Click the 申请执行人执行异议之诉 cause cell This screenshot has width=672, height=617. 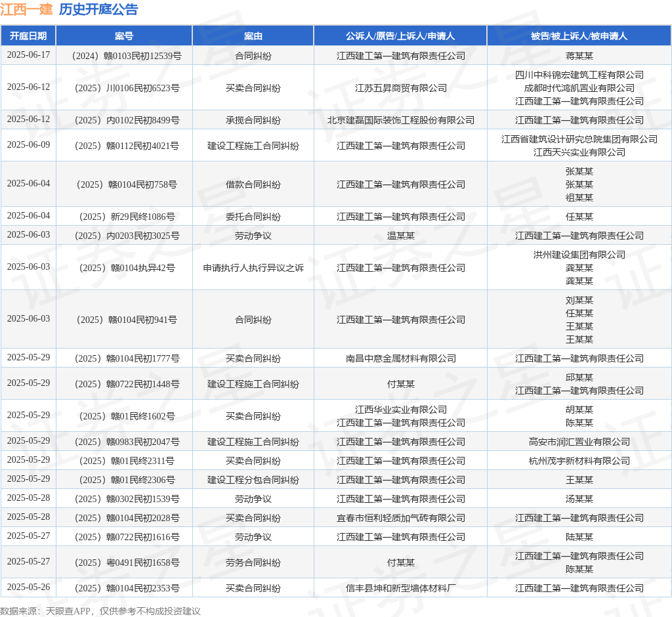(253, 268)
